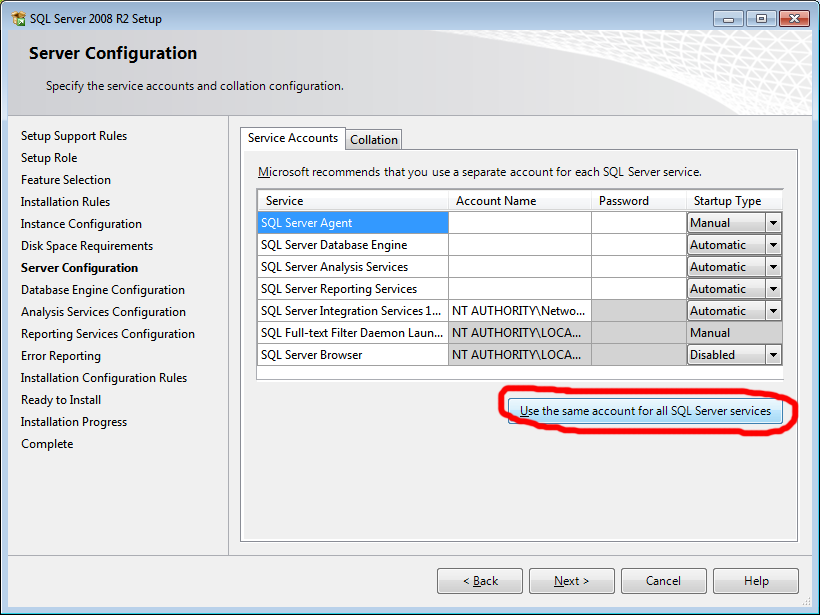The image size is (820, 615).
Task: Change Startup Type for SQL Server Reporting Services
Action: (x=772, y=289)
